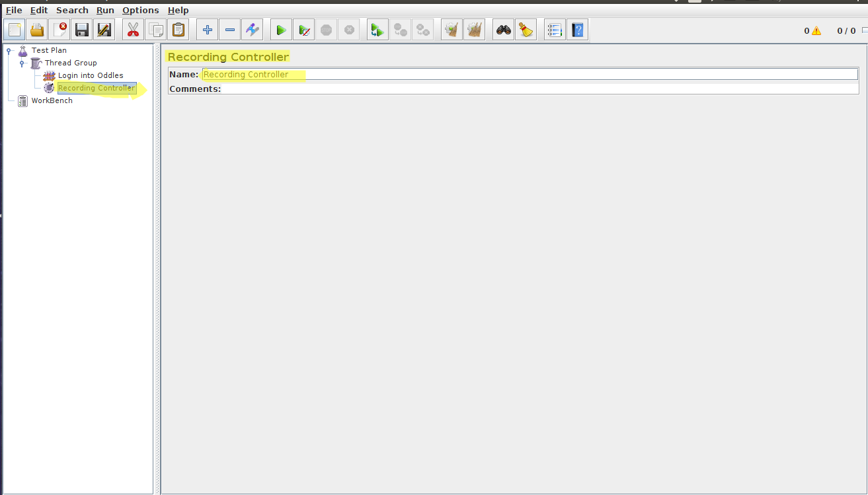The width and height of the screenshot is (868, 495).
Task: Click the Clear icon with gear and broom
Action: [452, 30]
